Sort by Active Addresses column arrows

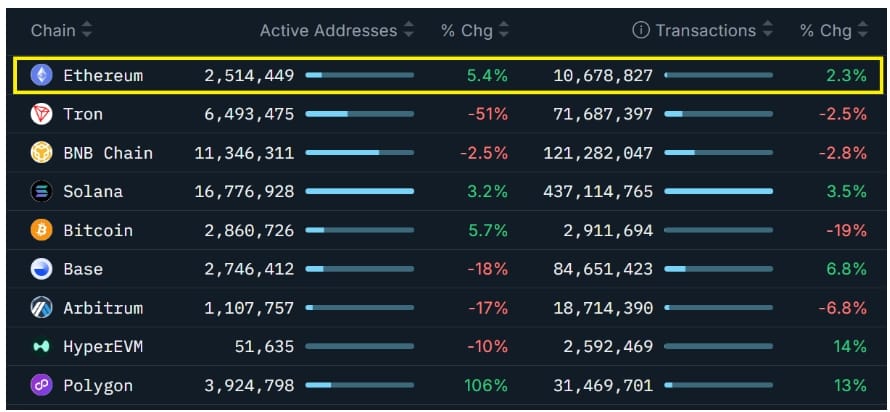pyautogui.click(x=409, y=30)
